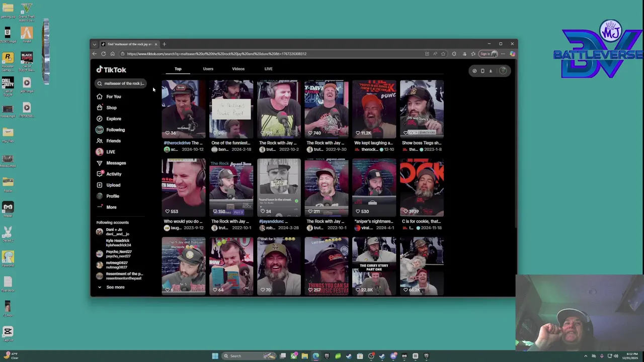Image resolution: width=644 pixels, height=362 pixels.
Task: Switch to the Top results tab
Action: 178,69
